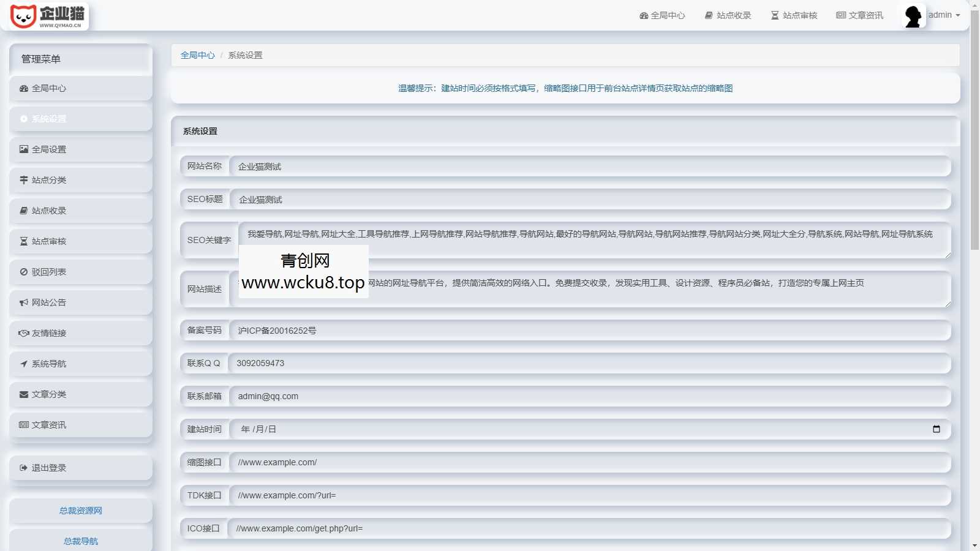Image resolution: width=980 pixels, height=551 pixels.
Task: Select 站点收录 in the top navigation
Action: point(733,15)
